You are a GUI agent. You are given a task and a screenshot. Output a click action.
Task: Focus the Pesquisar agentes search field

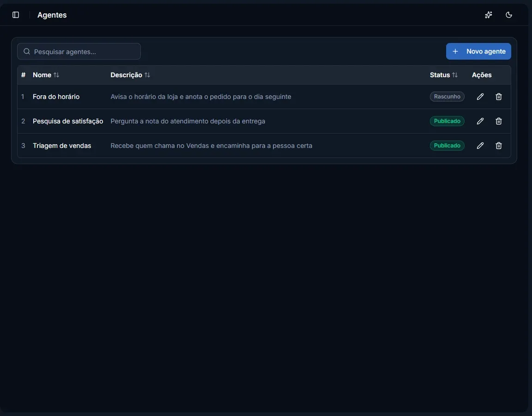(x=79, y=51)
